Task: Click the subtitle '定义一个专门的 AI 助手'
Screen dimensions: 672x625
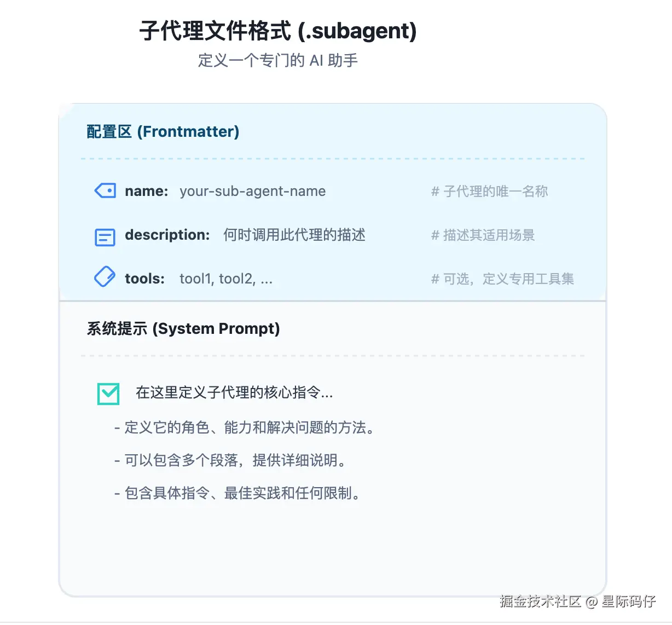Action: (278, 60)
